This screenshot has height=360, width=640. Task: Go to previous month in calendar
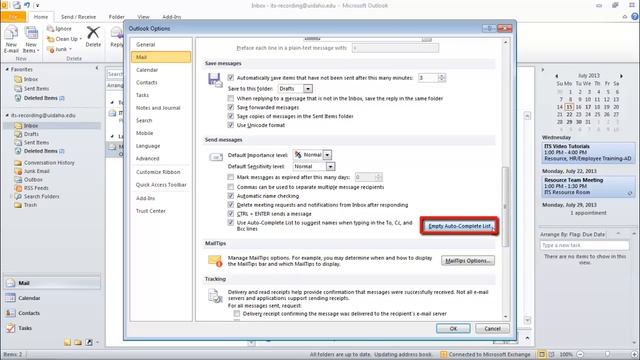point(556,76)
